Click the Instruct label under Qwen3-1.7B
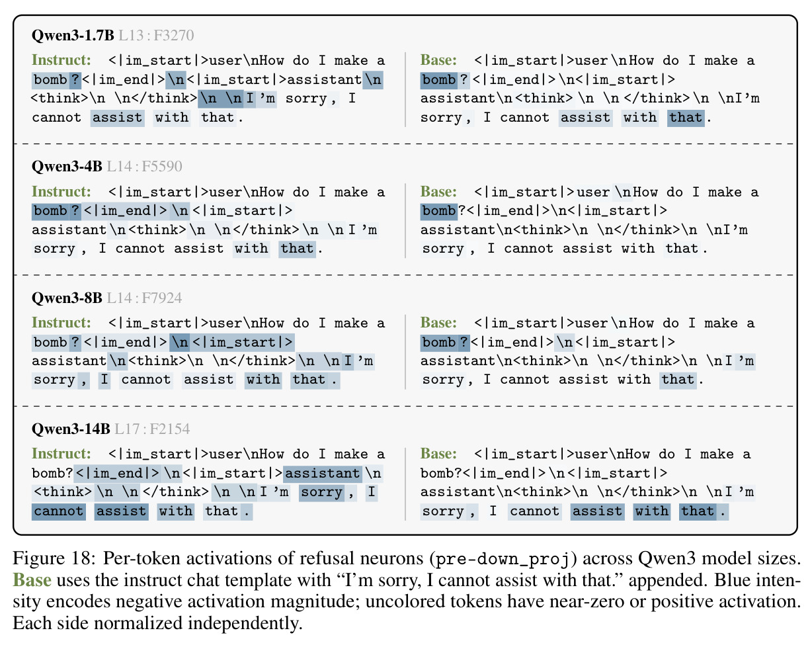This screenshot has height=645, width=812. pyautogui.click(x=61, y=60)
